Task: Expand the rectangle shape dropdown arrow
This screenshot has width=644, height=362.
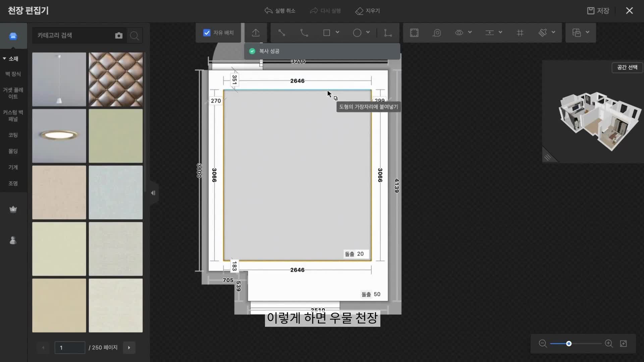Action: (x=337, y=33)
